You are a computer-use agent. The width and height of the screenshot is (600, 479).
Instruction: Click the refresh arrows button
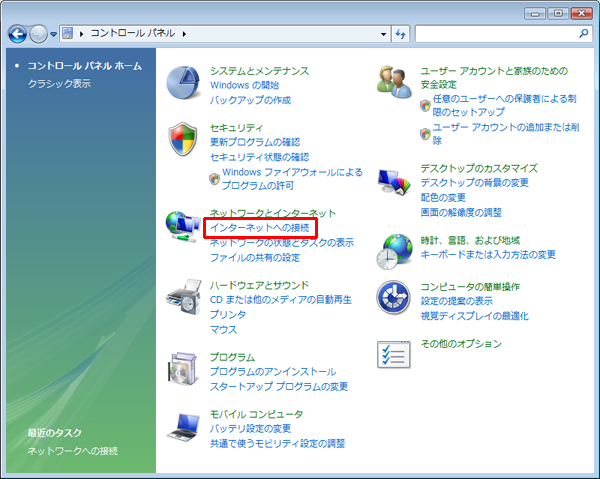401,34
